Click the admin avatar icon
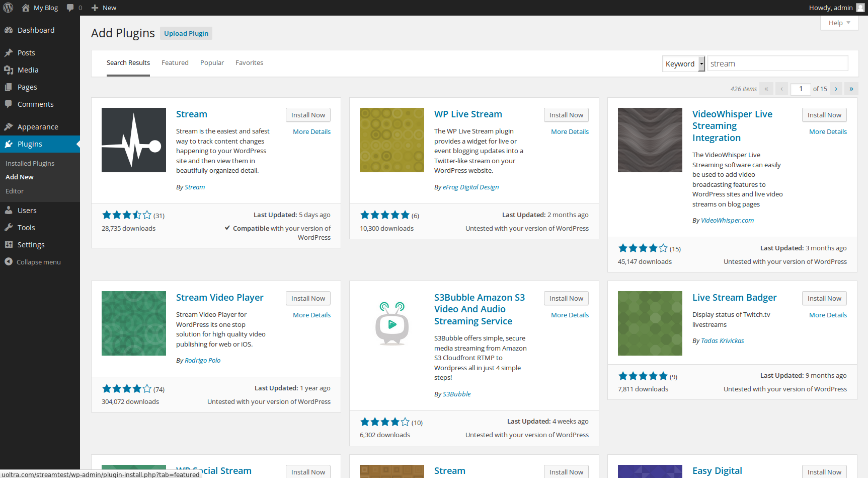Viewport: 868px width, 478px height. point(860,8)
